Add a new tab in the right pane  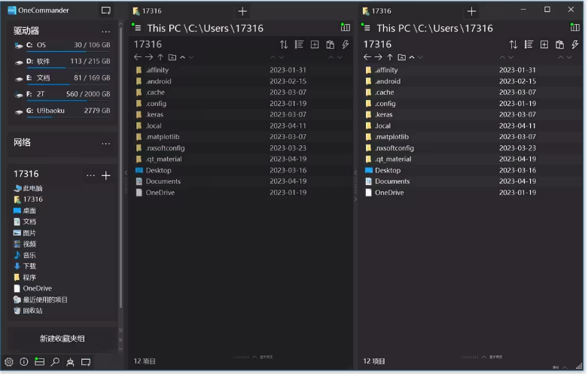coord(472,11)
